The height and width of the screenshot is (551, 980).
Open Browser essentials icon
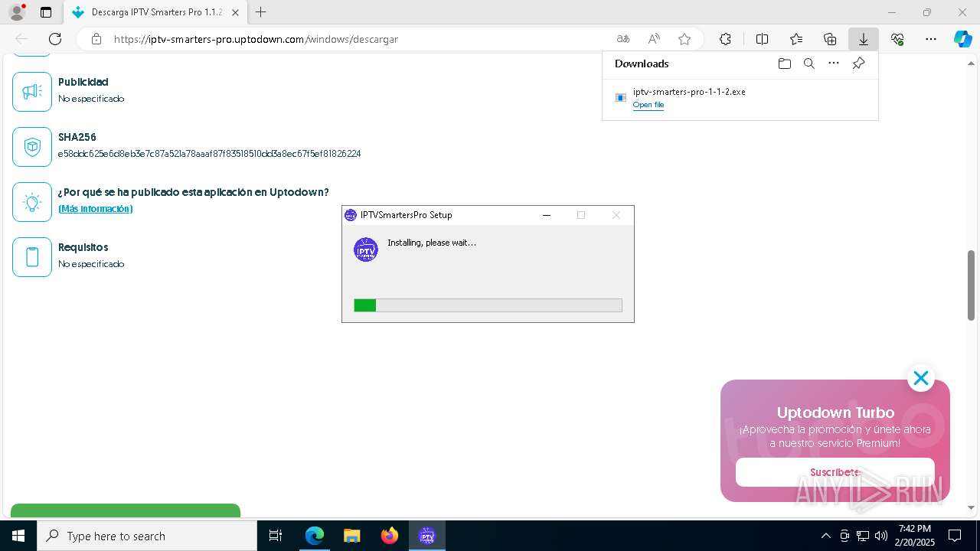tap(897, 39)
